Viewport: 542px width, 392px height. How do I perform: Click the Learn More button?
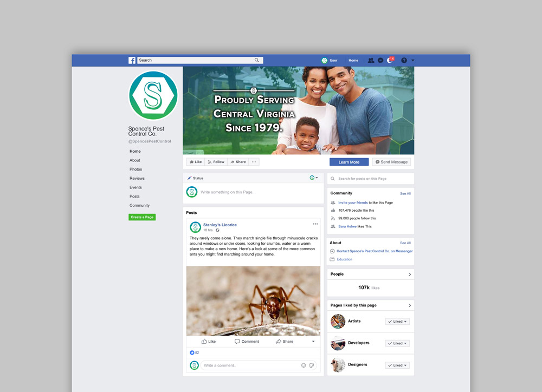(349, 162)
